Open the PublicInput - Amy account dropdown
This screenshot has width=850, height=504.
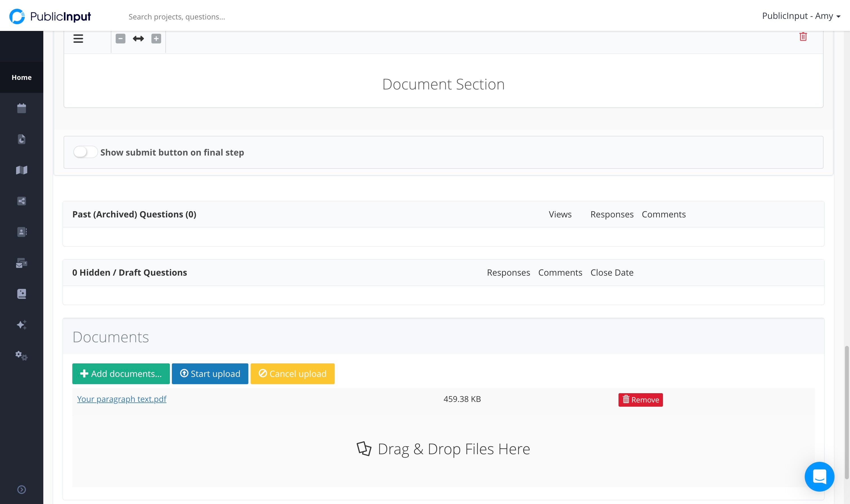tap(801, 16)
